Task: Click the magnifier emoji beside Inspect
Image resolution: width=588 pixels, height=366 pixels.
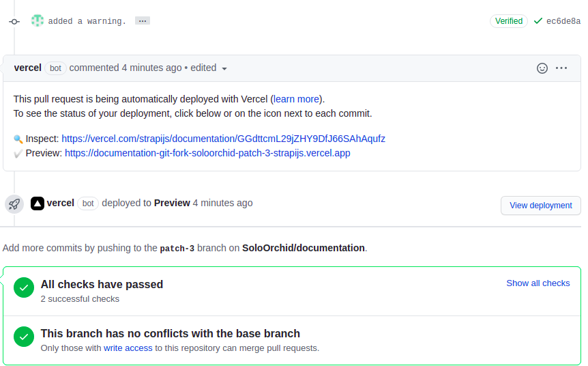Action: (x=18, y=139)
